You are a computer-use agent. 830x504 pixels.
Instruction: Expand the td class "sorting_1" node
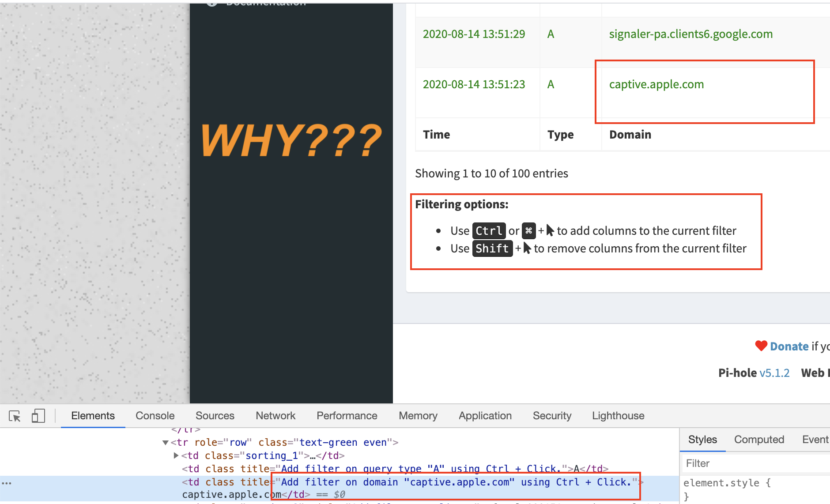click(176, 455)
